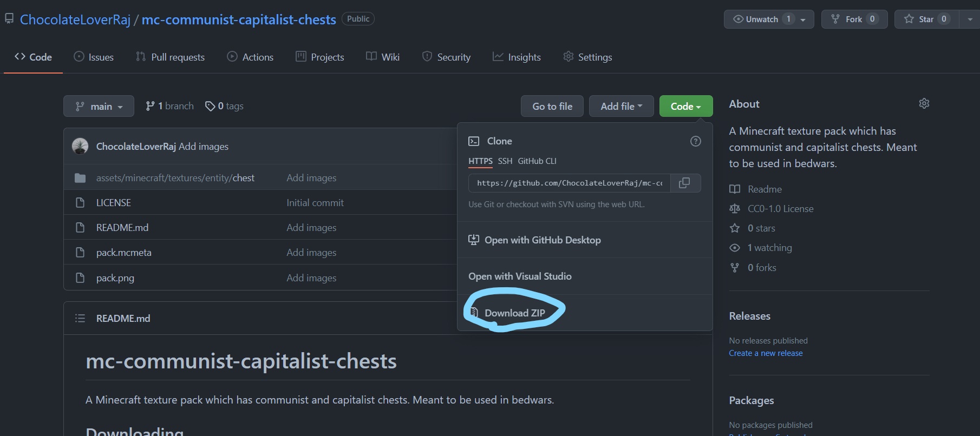Click the Readme book icon in About
This screenshot has height=436, width=980.
coord(735,189)
